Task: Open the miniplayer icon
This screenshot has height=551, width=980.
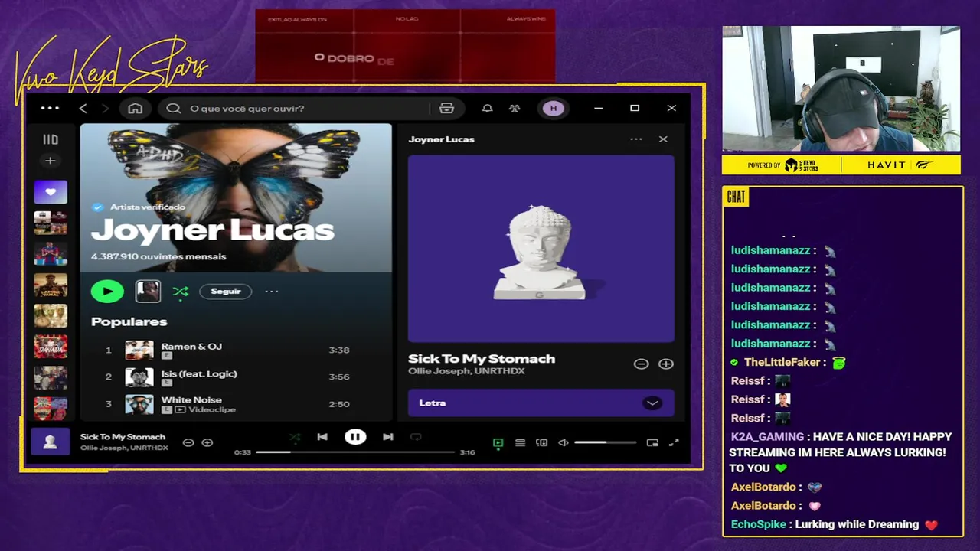Action: [652, 443]
